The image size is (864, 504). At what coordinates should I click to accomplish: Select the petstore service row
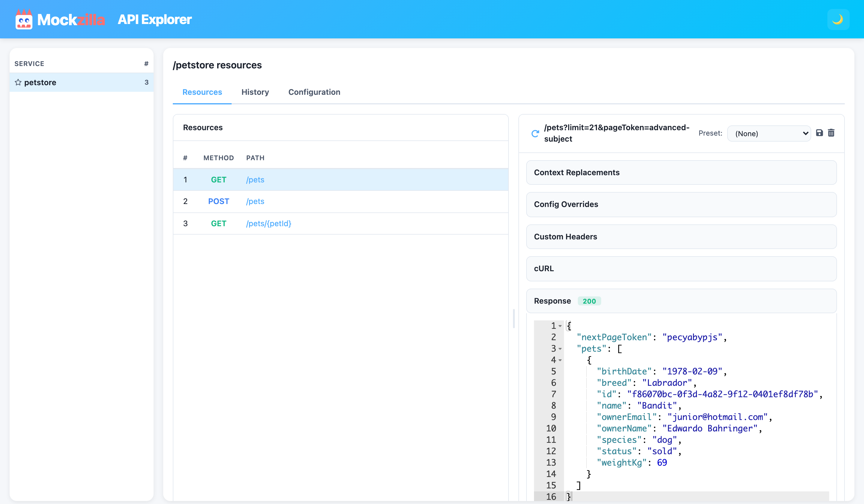[82, 82]
